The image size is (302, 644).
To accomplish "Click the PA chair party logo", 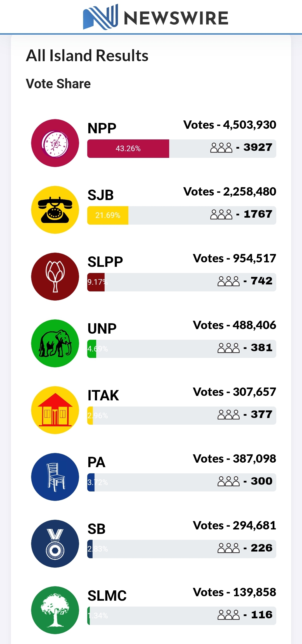I will click(55, 477).
